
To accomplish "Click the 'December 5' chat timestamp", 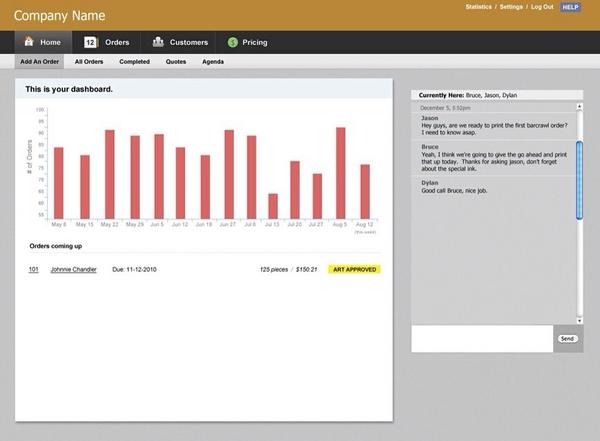I will [x=445, y=108].
